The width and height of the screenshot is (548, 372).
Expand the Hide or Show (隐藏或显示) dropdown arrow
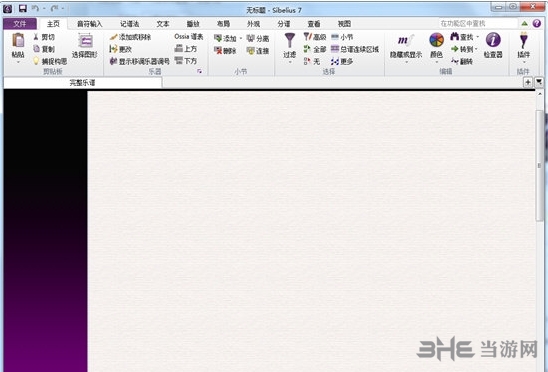coord(406,62)
